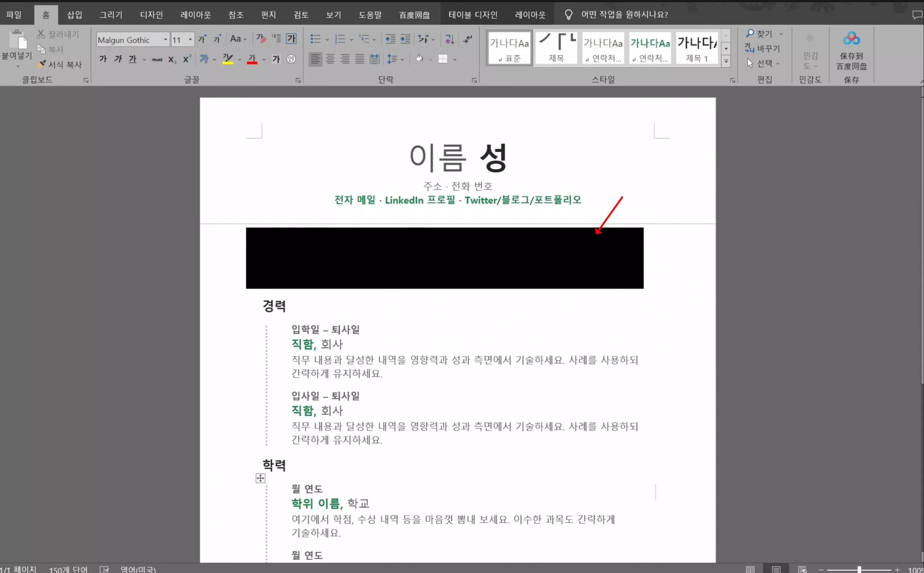Apply subscript to the text
924x573 pixels.
172,59
